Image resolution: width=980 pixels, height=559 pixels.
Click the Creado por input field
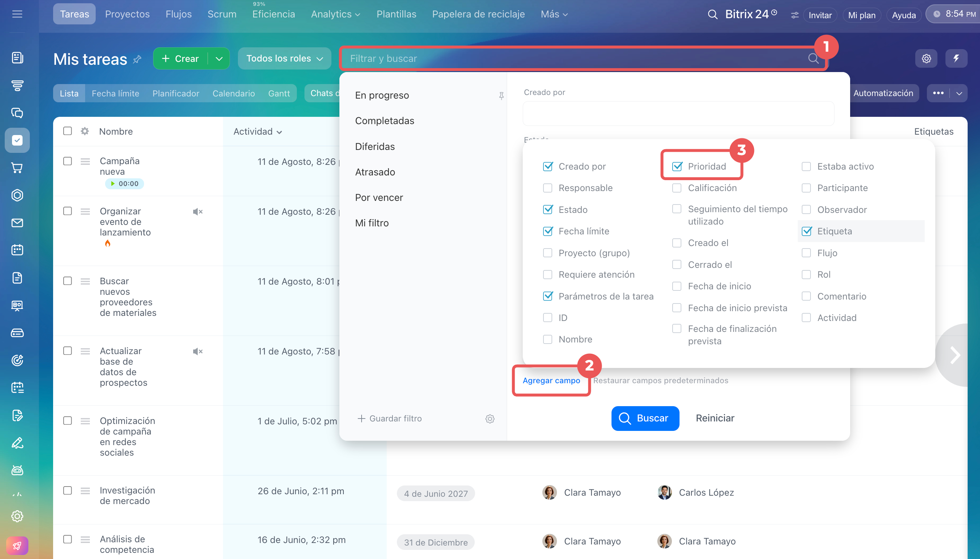point(678,113)
